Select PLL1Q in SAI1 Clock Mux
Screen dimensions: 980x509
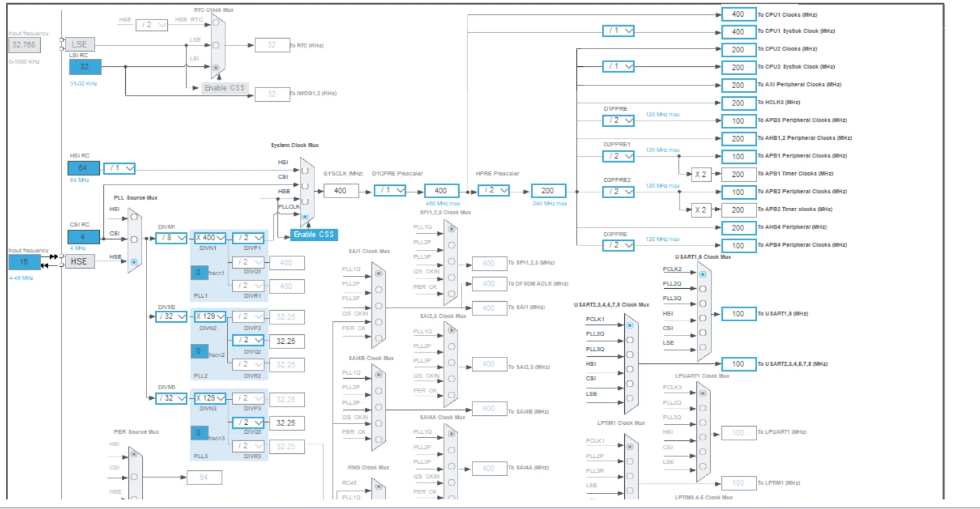point(379,274)
